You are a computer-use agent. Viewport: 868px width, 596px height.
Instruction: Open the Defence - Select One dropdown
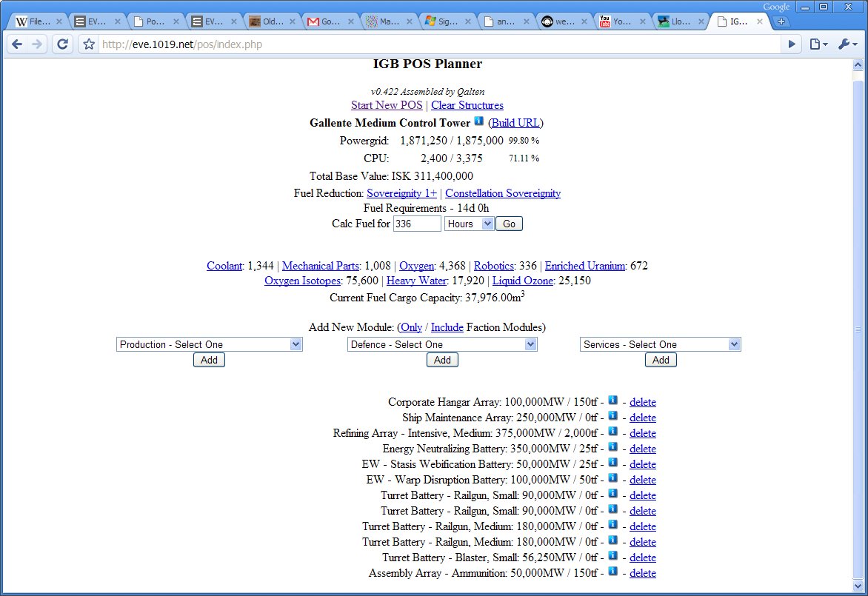[442, 344]
